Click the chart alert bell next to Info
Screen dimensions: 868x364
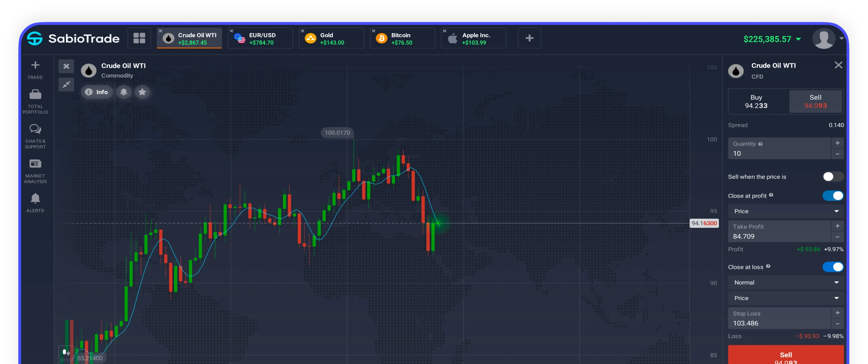(x=124, y=92)
